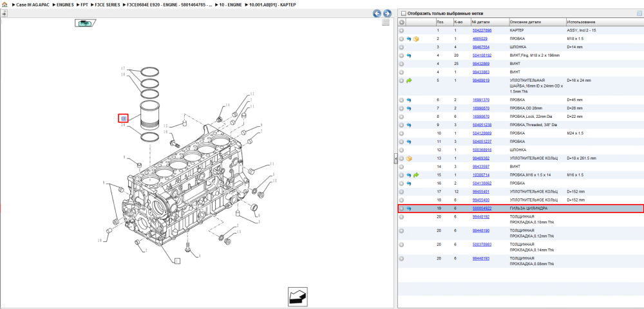
Task: Select 'ПРОБКА,M16 x 1.5 x 14' description
Action: [530, 175]
